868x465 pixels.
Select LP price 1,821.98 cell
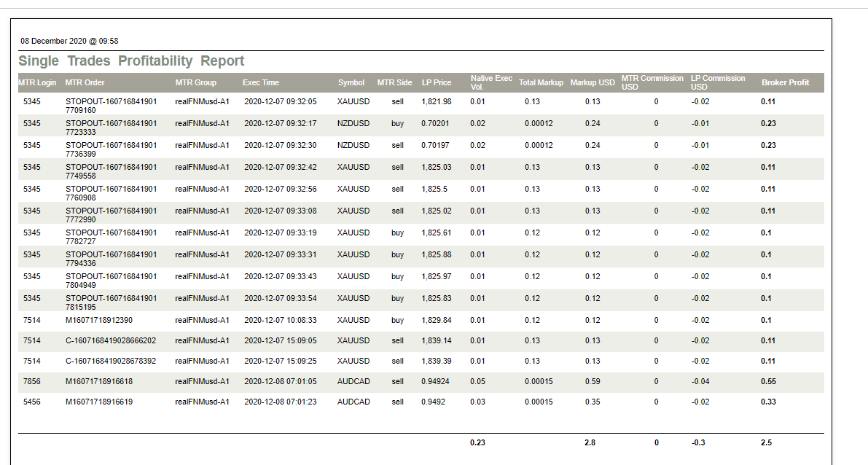click(x=436, y=101)
